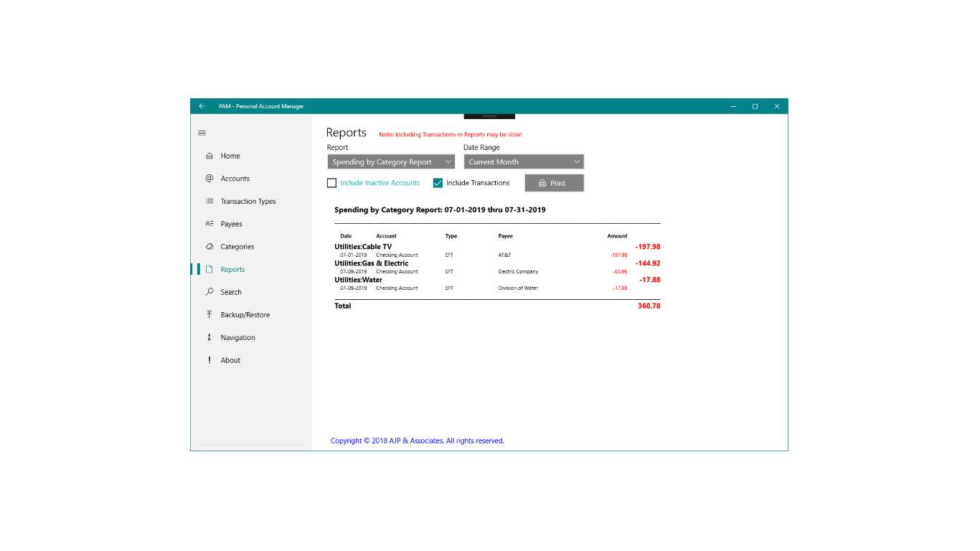Click the Reports page heading

click(x=346, y=133)
